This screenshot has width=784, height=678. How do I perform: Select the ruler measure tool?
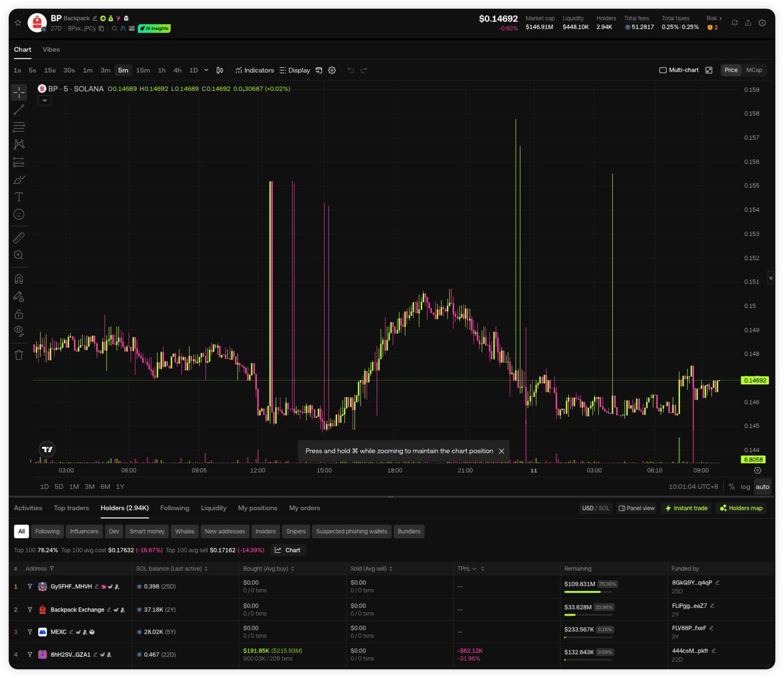pyautogui.click(x=19, y=238)
